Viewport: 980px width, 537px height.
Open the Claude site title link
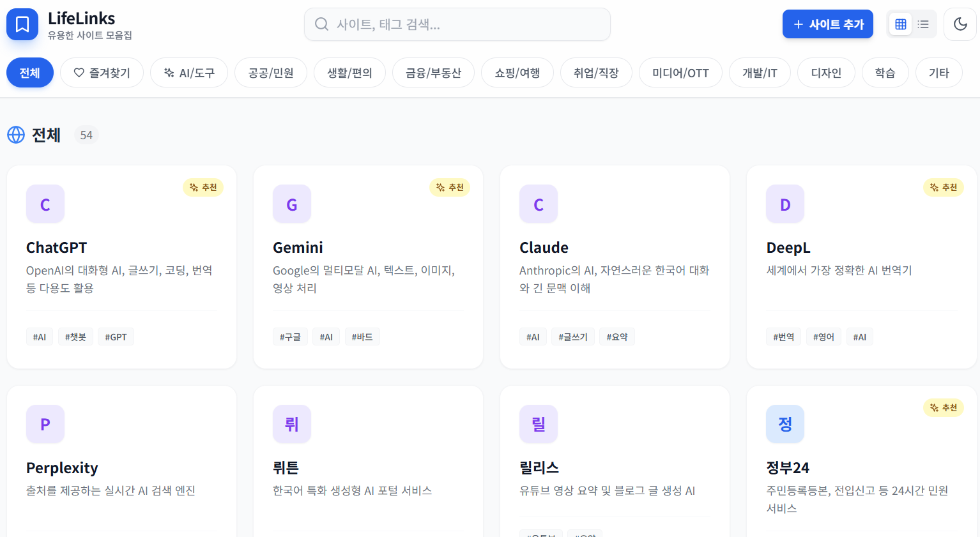544,248
